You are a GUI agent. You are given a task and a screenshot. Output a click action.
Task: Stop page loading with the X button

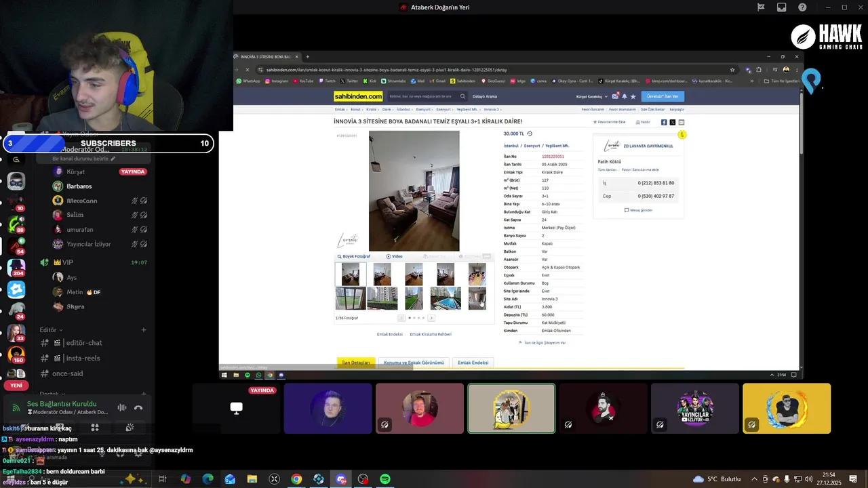(248, 70)
